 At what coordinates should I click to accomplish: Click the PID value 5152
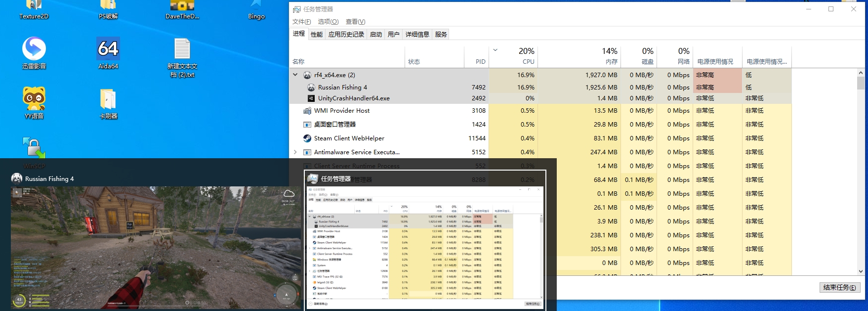click(479, 152)
